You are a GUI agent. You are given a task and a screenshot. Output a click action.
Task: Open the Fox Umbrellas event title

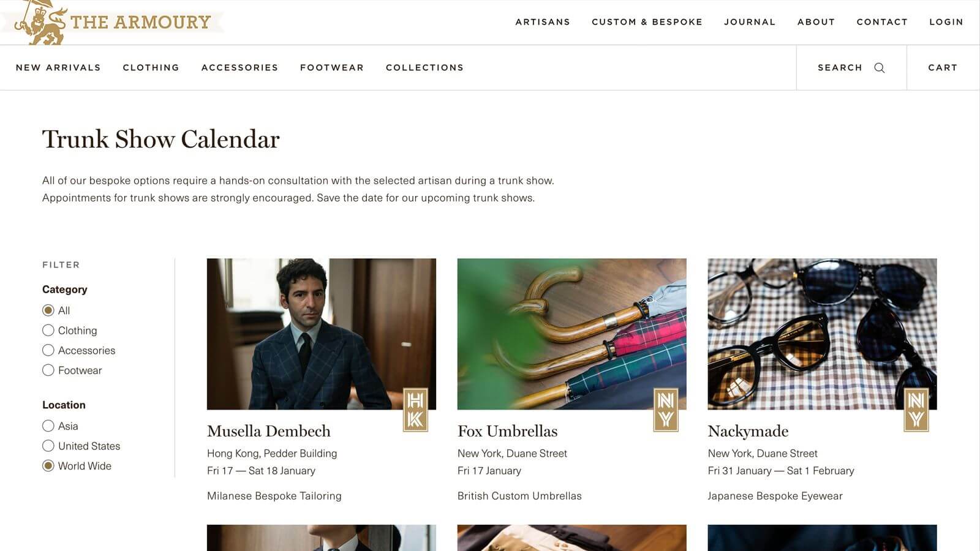coord(507,431)
